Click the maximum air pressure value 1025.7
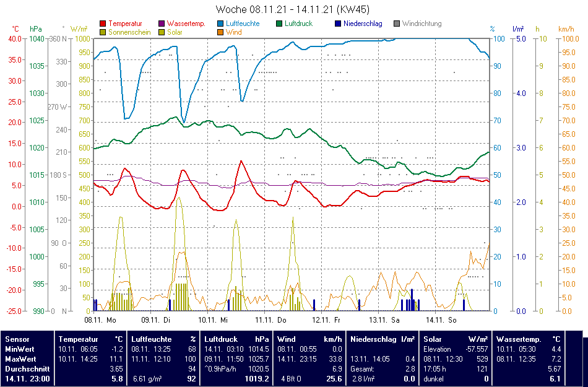The height and width of the screenshot is (387, 588). tap(258, 359)
